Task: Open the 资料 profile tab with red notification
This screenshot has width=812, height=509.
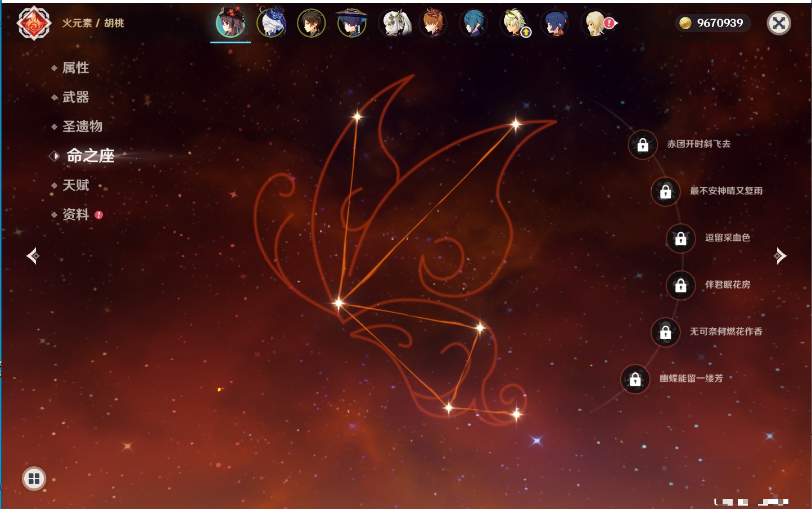Action: coord(75,214)
